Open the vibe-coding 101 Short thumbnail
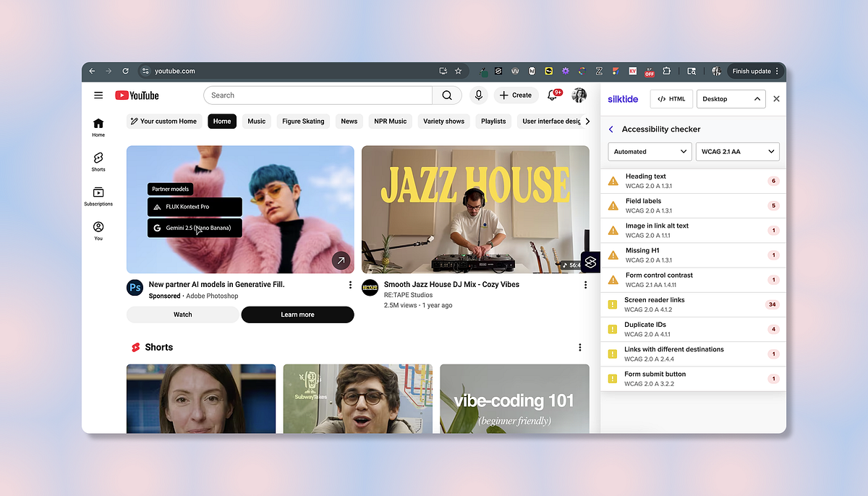This screenshot has width=868, height=496. [x=514, y=398]
